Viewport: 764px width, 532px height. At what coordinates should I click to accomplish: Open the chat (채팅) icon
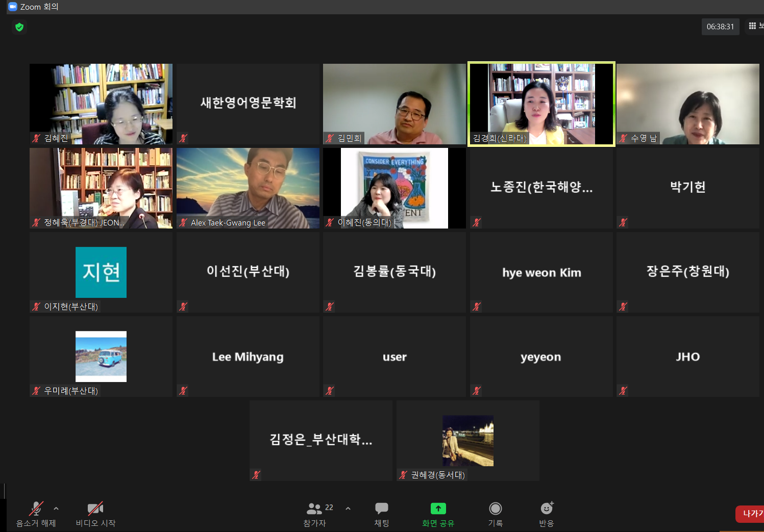click(381, 509)
